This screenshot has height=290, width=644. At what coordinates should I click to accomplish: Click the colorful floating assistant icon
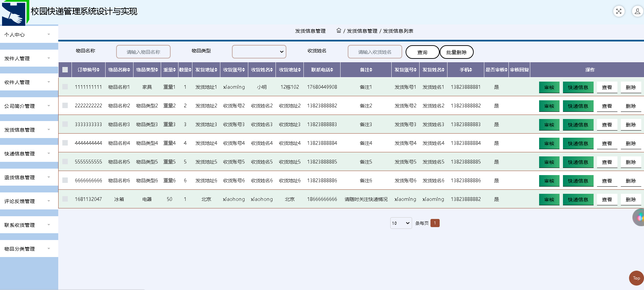click(x=639, y=217)
